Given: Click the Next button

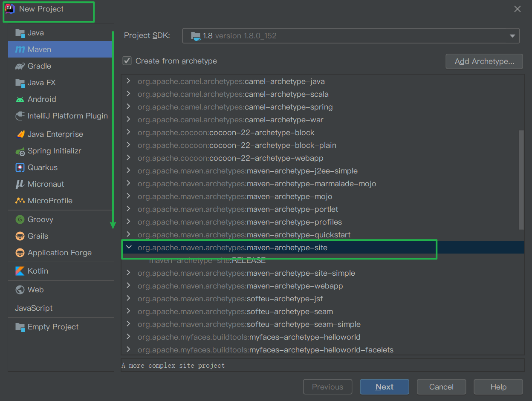Looking at the screenshot, I should (385, 387).
